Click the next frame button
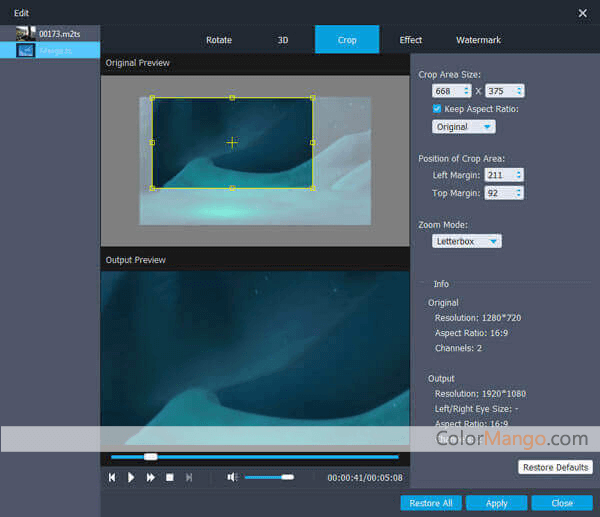Viewport: 600px width, 517px height. [x=189, y=477]
